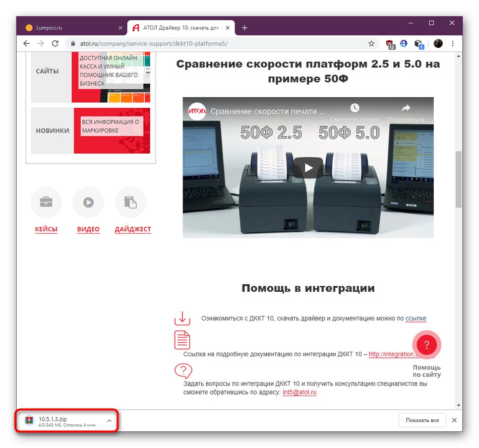Click the play-circle Видео icon
Image resolution: width=479 pixels, height=448 pixels.
(x=88, y=202)
